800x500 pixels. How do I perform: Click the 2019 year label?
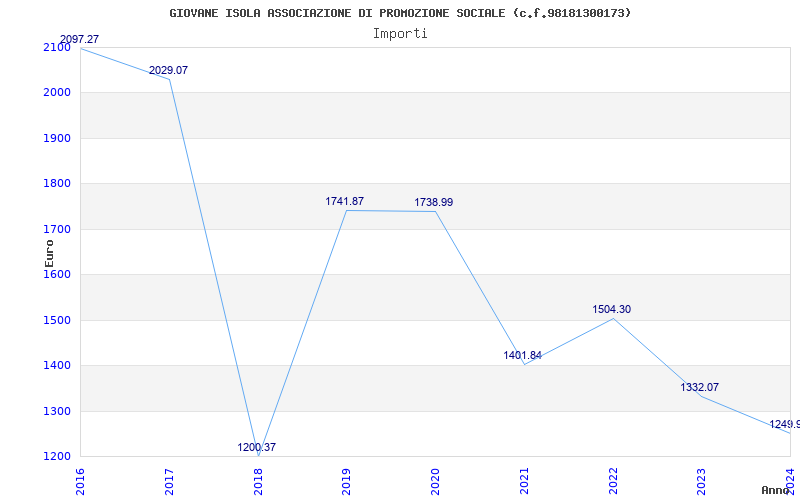(347, 481)
